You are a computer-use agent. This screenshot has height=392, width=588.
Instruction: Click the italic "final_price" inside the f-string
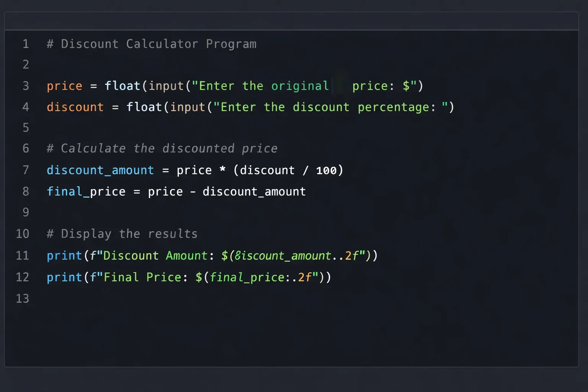tap(247, 277)
